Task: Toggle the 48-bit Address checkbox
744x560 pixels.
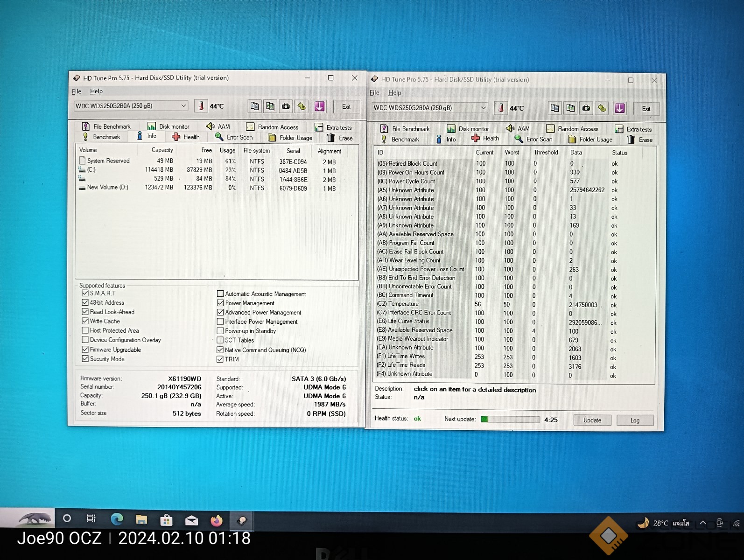Action: (85, 302)
